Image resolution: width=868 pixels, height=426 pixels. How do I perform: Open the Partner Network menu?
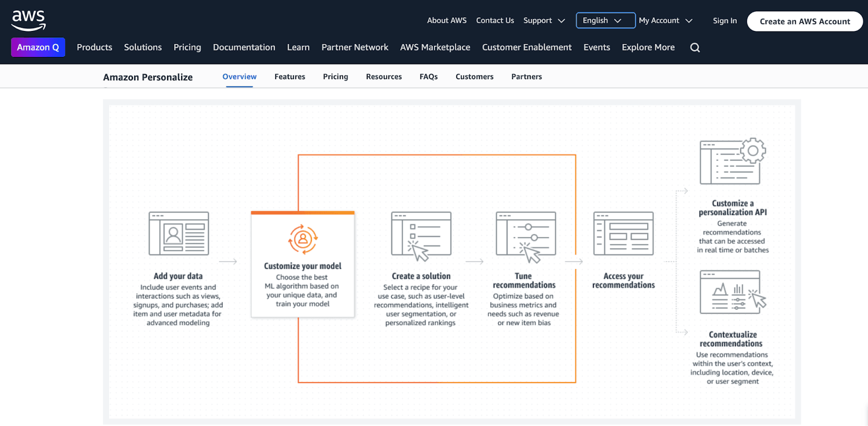tap(355, 47)
